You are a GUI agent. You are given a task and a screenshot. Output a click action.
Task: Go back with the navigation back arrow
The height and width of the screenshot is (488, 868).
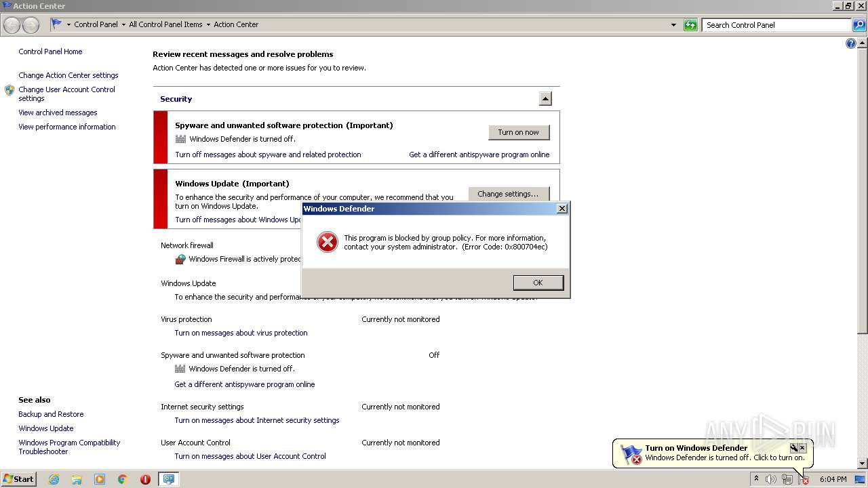point(12,25)
